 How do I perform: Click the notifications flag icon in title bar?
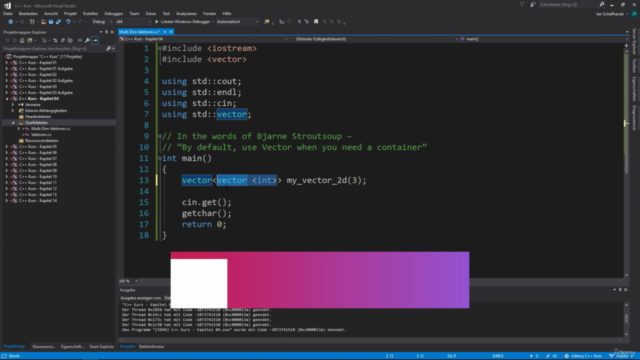[522, 5]
